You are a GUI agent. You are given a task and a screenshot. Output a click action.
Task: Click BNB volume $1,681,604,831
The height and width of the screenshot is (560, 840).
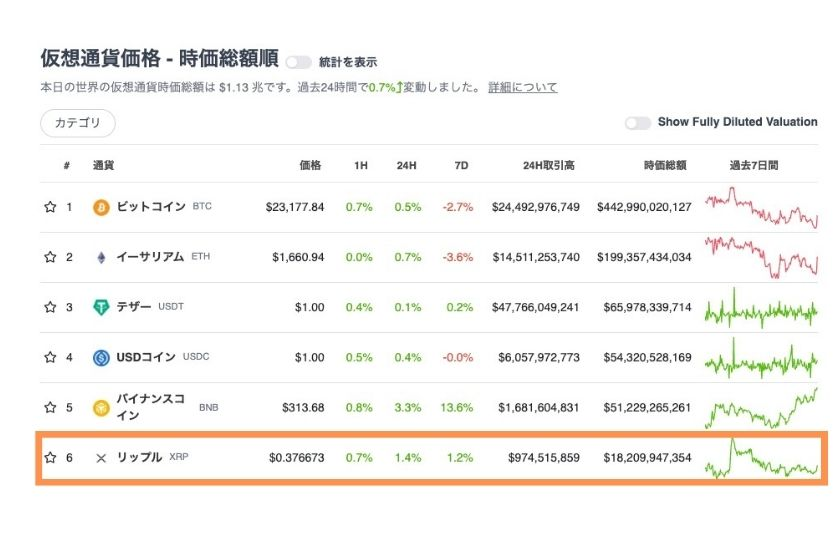539,408
